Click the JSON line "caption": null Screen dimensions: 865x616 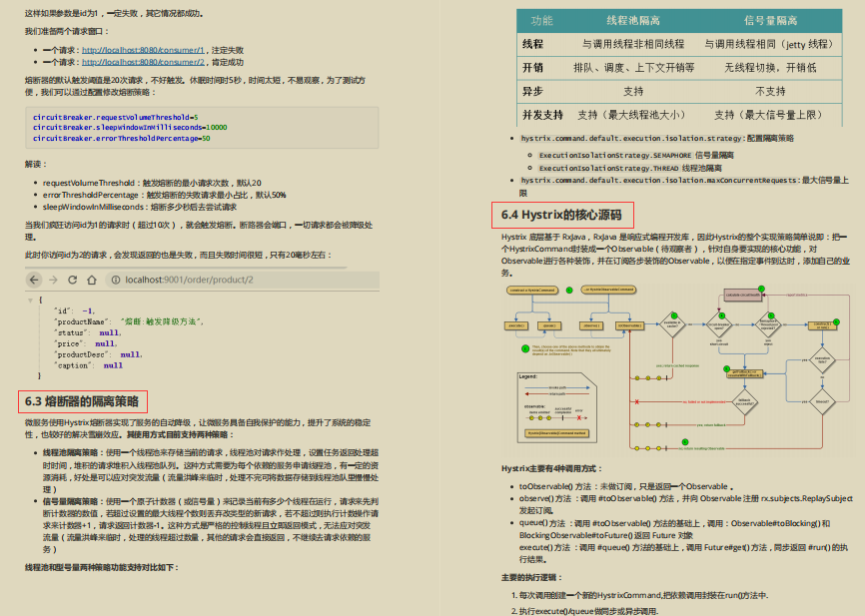coord(88,365)
